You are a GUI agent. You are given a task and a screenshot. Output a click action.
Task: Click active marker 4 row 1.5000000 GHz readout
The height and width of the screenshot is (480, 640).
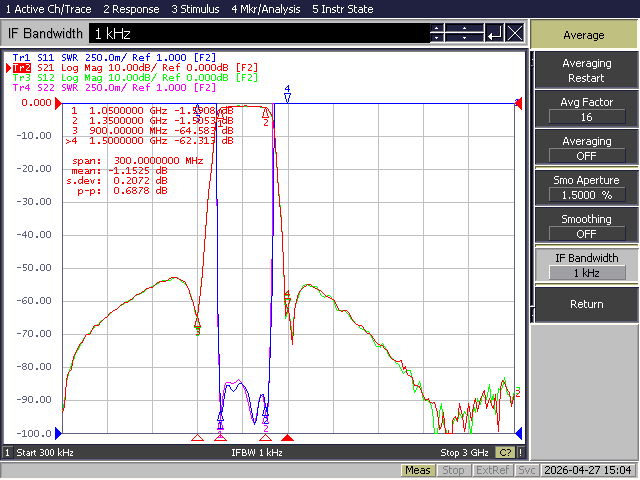pyautogui.click(x=149, y=140)
